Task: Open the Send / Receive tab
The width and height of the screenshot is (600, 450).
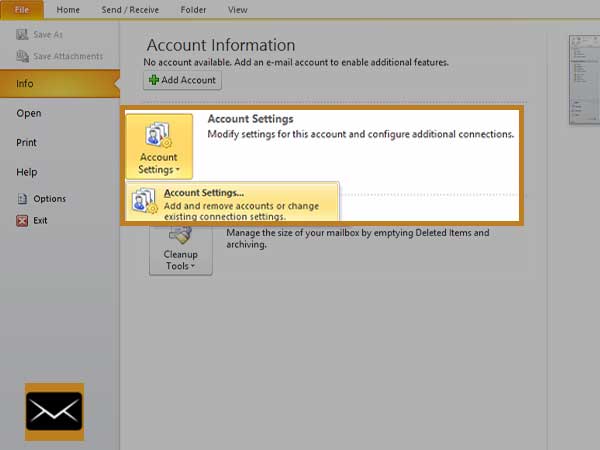Action: tap(130, 10)
